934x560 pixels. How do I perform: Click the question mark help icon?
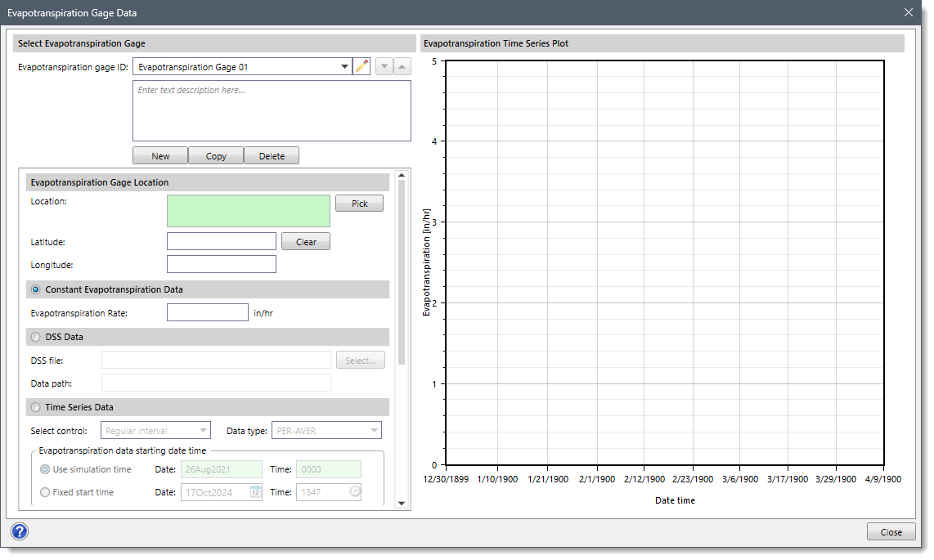[19, 531]
